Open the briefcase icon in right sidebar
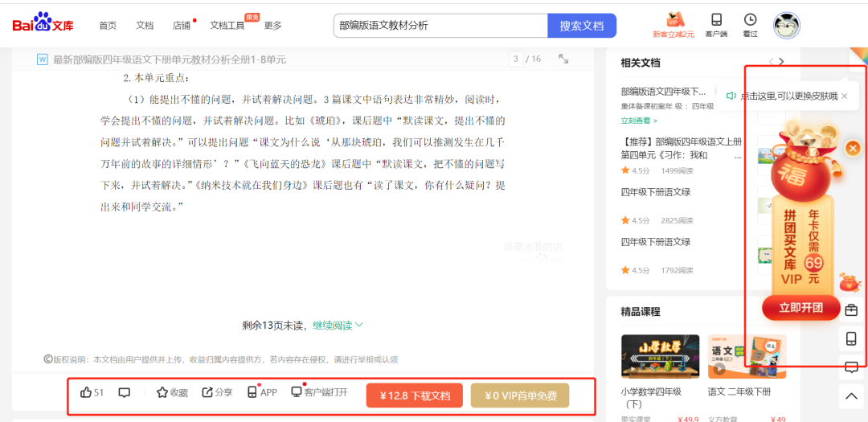The width and height of the screenshot is (868, 422). tap(851, 309)
